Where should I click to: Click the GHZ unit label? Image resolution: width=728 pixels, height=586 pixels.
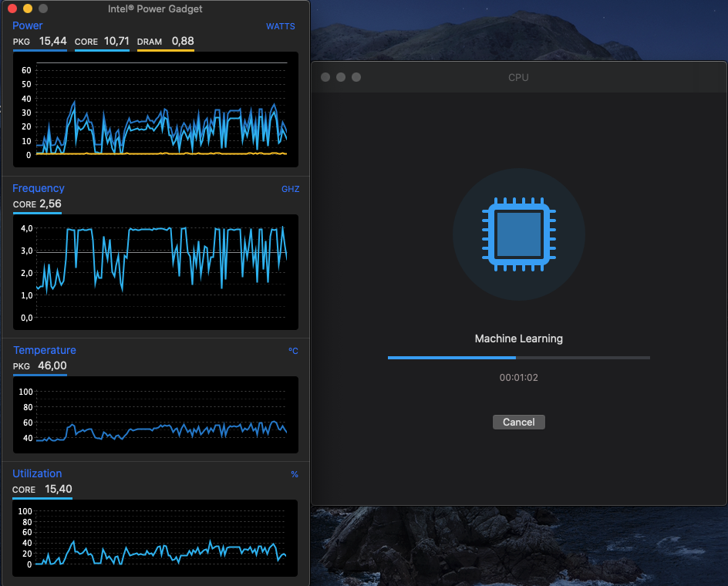(x=290, y=189)
